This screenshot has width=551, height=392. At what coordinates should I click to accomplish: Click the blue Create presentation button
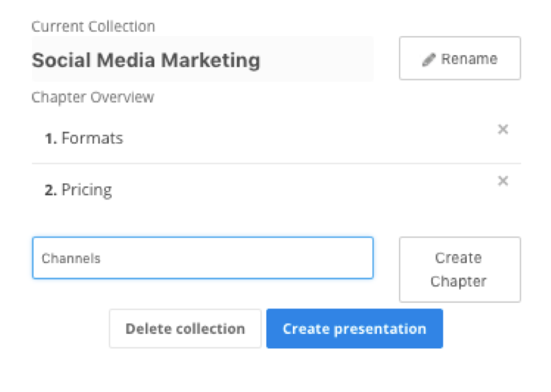(354, 329)
